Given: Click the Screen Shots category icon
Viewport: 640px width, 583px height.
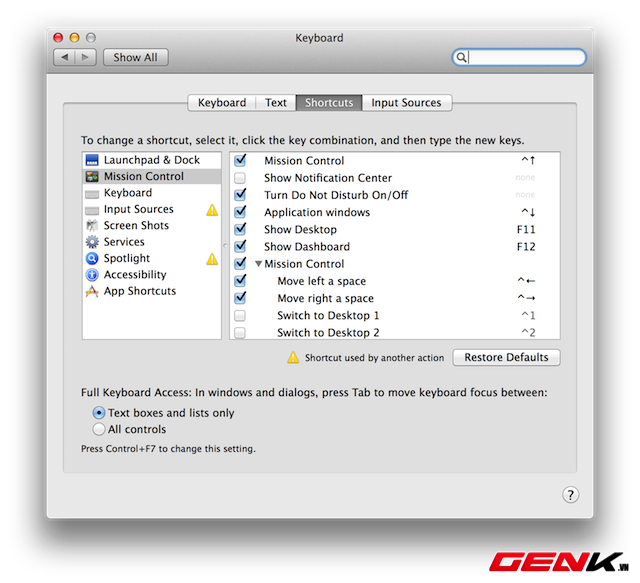Looking at the screenshot, I should pos(92,225).
